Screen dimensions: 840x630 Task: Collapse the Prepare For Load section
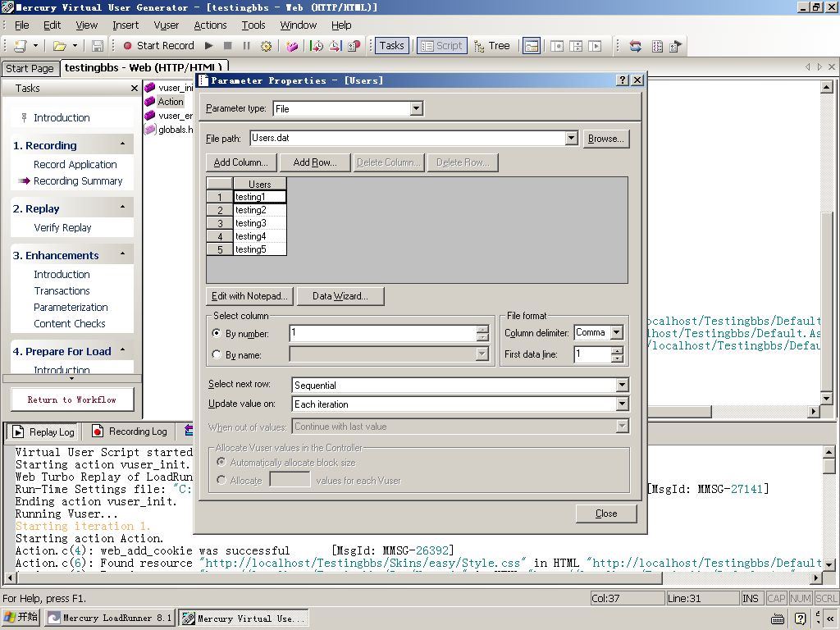[123, 349]
